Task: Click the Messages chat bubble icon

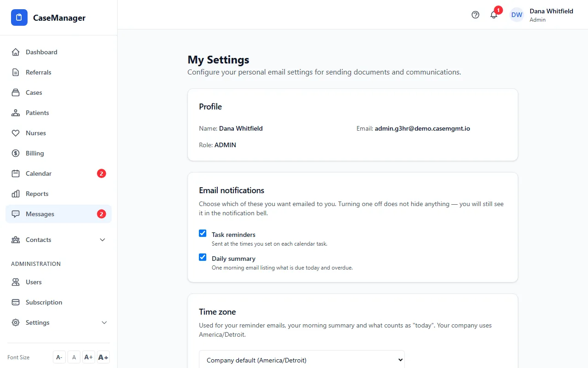Action: [16, 214]
